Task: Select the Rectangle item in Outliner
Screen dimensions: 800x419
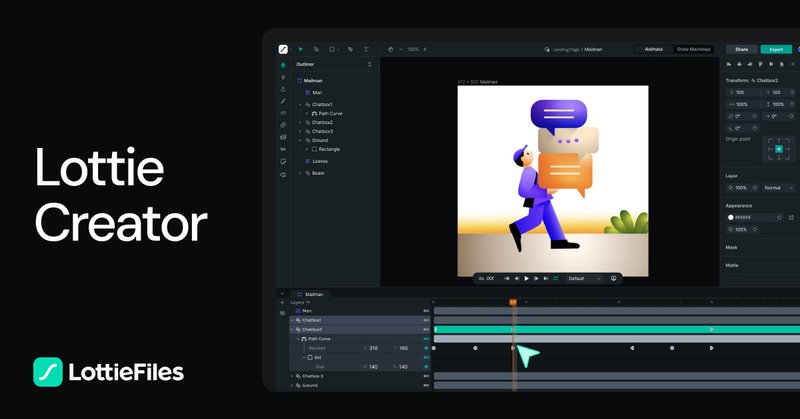Action: 326,149
